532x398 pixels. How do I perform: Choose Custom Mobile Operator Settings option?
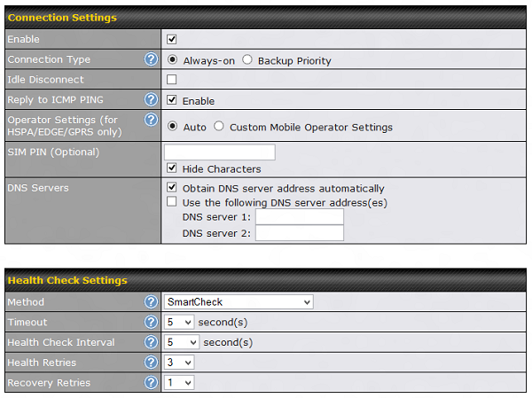click(x=218, y=127)
